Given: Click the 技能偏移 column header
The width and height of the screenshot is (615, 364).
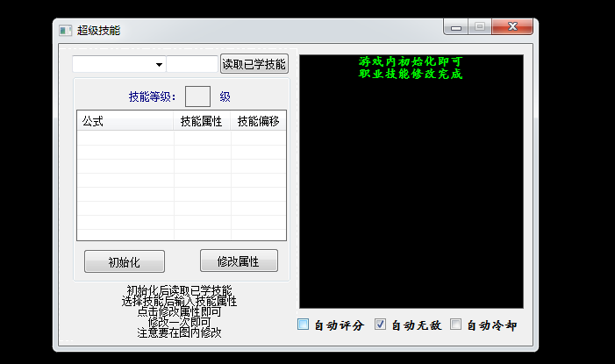Looking at the screenshot, I should point(258,121).
